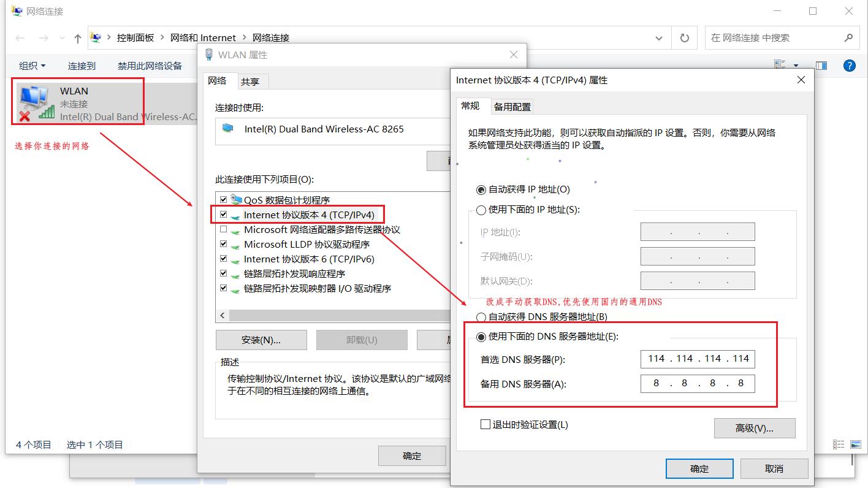The height and width of the screenshot is (488, 868).
Task: Click the back navigation arrow
Action: pos(20,38)
